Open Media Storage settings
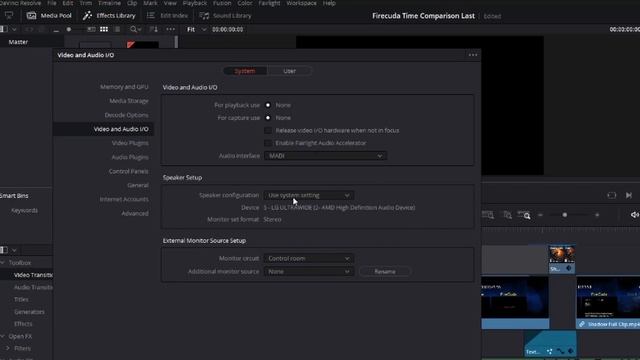This screenshot has height=360, width=640. [x=129, y=101]
